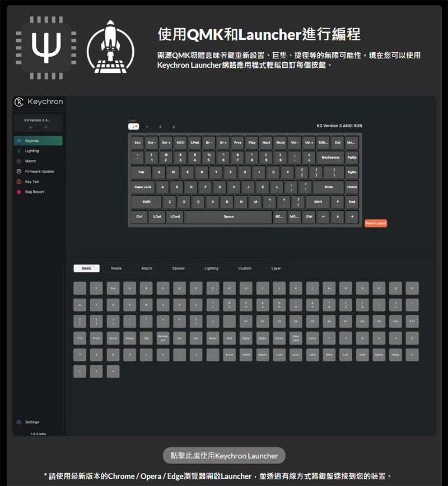Viewport: 448px width, 486px height.
Task: Click the 點擊此處使用Keychron Launcher button
Action: (x=224, y=456)
